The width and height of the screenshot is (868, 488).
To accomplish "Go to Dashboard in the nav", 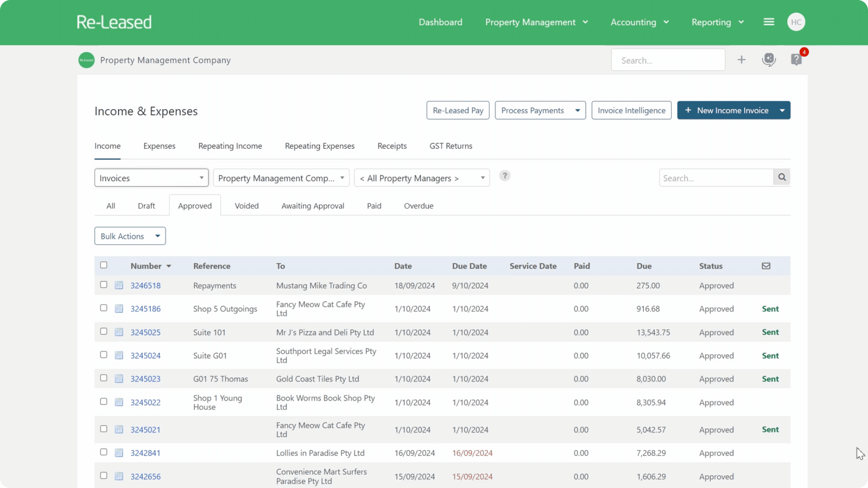I will click(440, 22).
